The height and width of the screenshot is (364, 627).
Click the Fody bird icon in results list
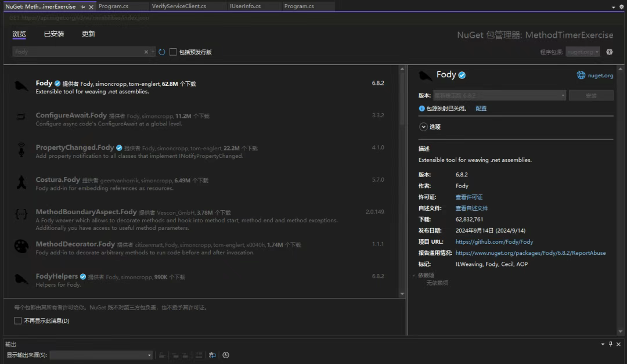pyautogui.click(x=21, y=87)
